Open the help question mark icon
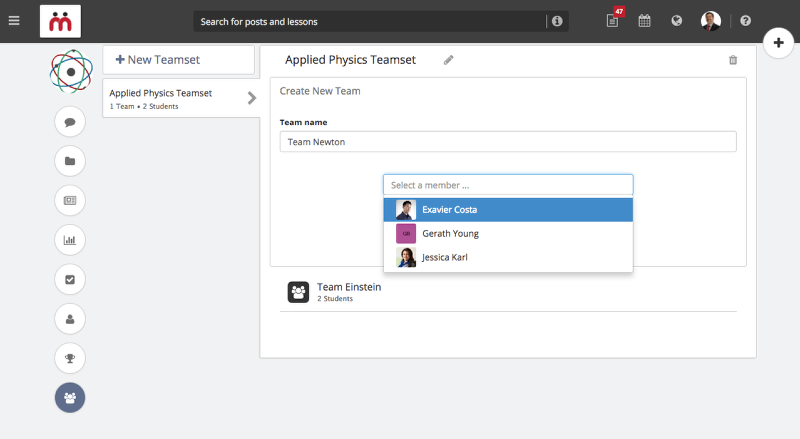The width and height of the screenshot is (800, 439). tap(745, 21)
